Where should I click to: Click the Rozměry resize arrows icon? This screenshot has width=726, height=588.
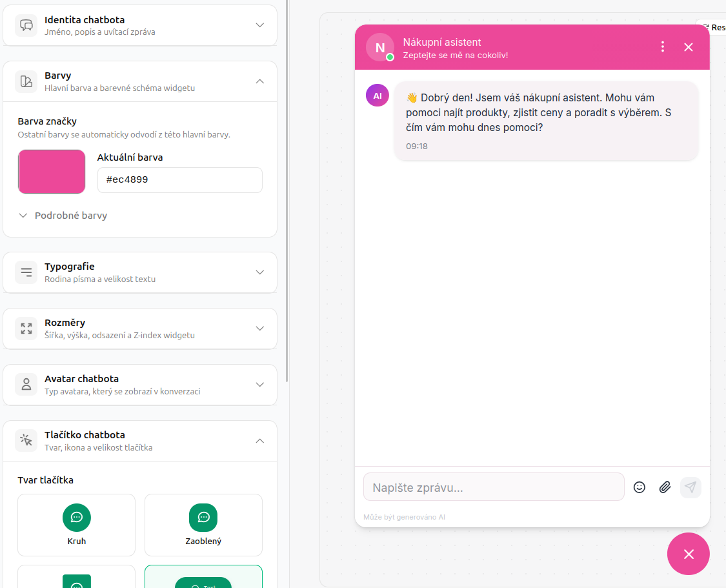[26, 329]
